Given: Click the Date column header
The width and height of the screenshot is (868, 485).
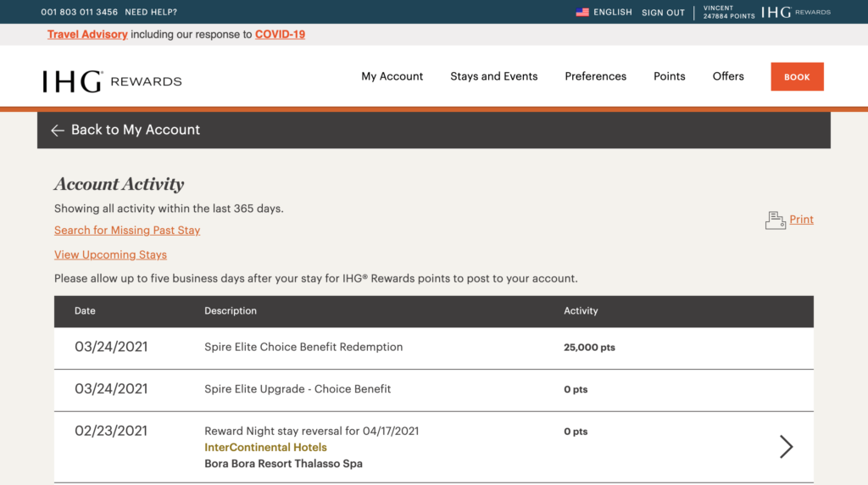Looking at the screenshot, I should [85, 311].
